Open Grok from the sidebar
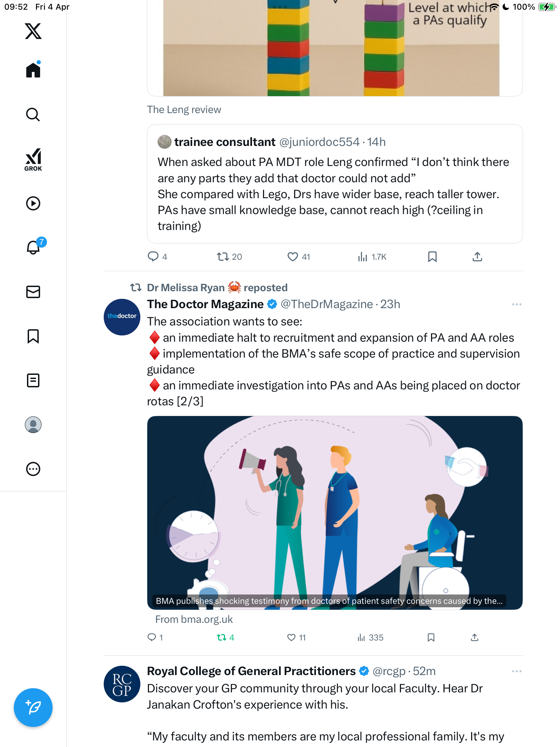Screen dimensions: 560x747 pyautogui.click(x=33, y=159)
